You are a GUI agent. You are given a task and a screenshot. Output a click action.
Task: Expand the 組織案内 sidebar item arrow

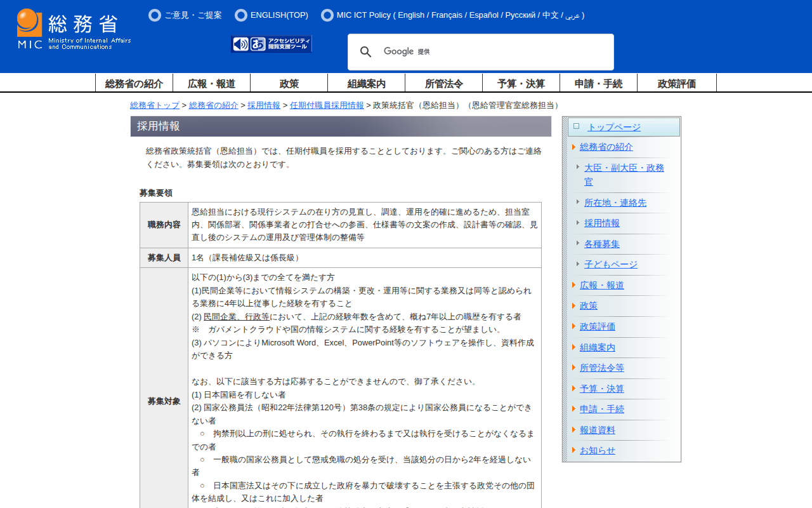point(573,347)
